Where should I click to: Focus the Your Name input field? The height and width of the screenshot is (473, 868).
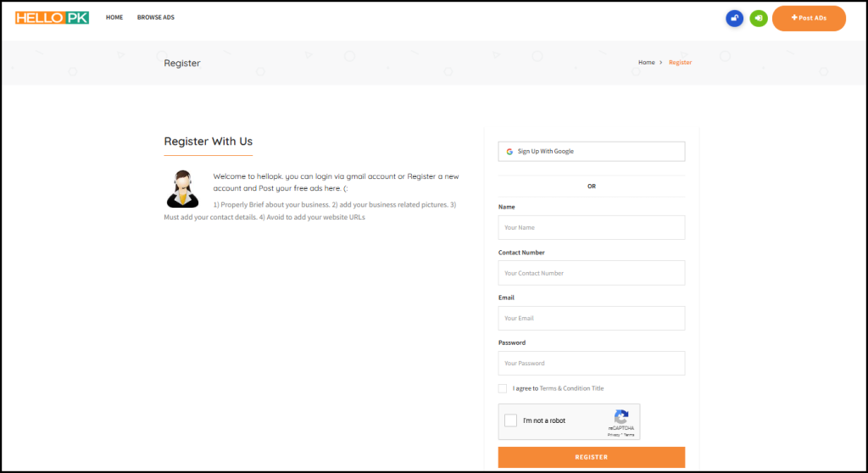(591, 227)
